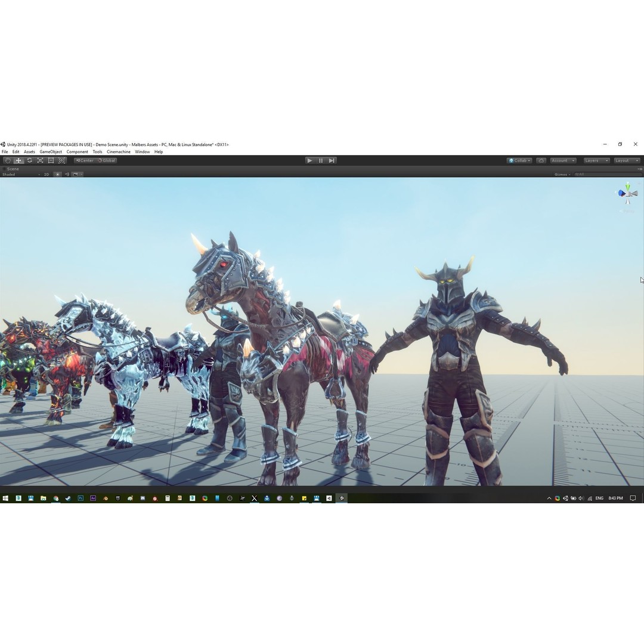Toggle 2D view mode
Screen dimensions: 644x644
pyautogui.click(x=47, y=175)
